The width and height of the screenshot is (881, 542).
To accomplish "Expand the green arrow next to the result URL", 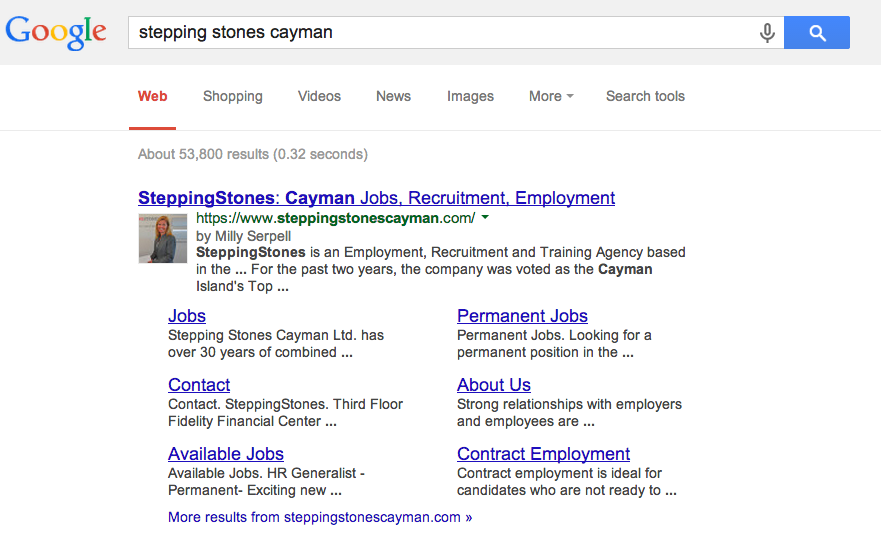I will click(485, 217).
